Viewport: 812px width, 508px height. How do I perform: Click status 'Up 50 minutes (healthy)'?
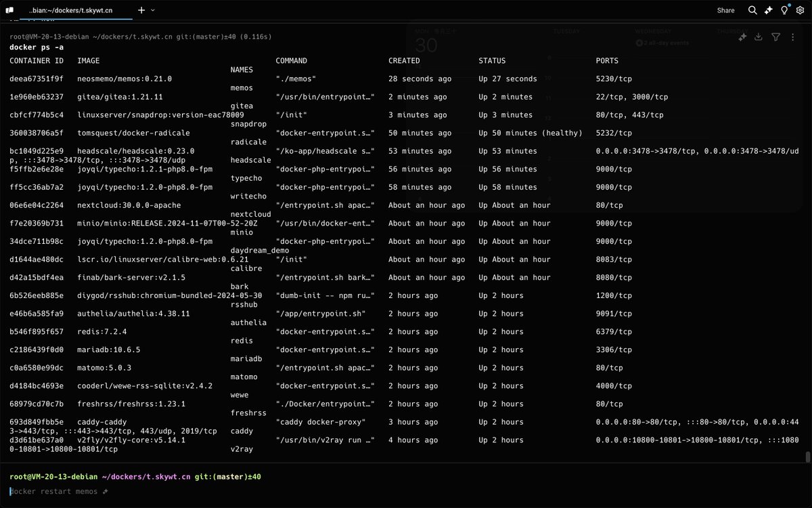(x=531, y=133)
